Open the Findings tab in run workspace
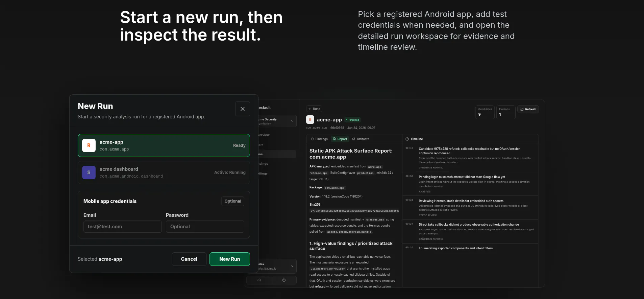Image resolution: width=644 pixels, height=299 pixels. pyautogui.click(x=319, y=139)
